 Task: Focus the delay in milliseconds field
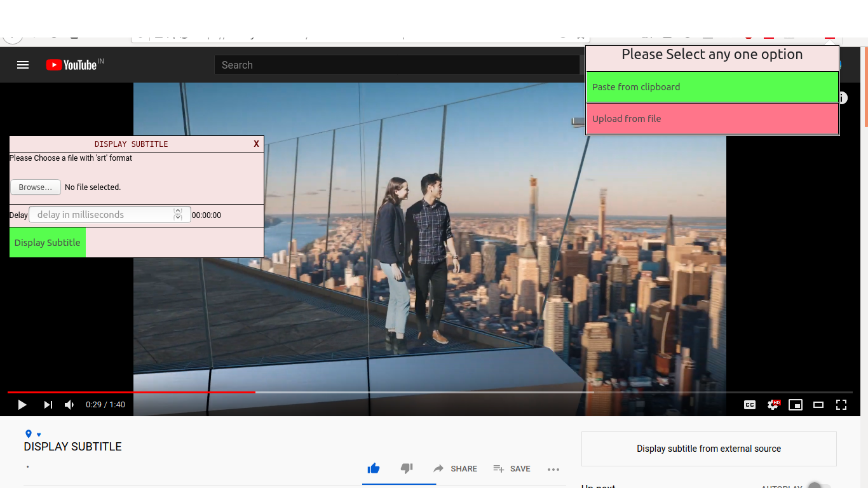pos(101,215)
